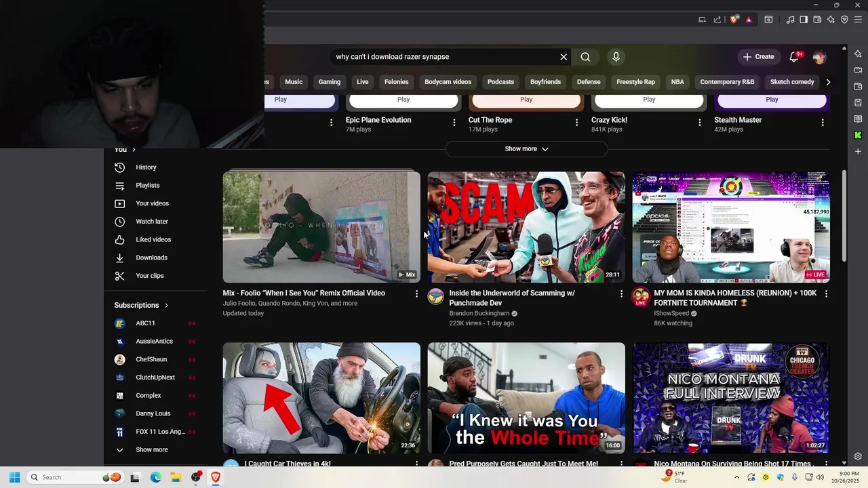Launch File Explorer from taskbar

click(x=176, y=477)
